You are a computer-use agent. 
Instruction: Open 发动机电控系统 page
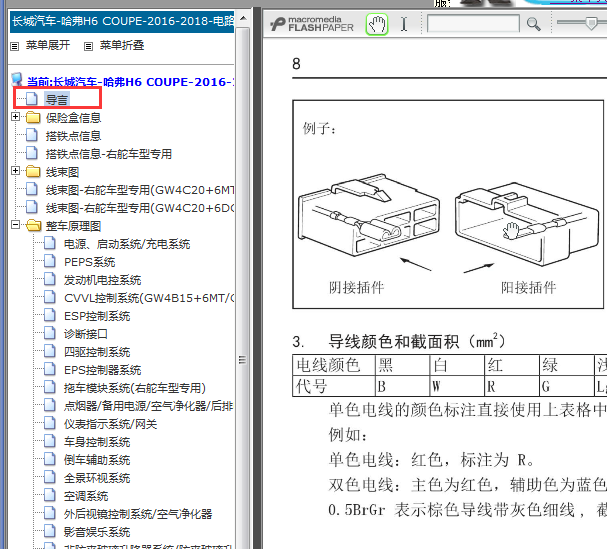pos(102,280)
